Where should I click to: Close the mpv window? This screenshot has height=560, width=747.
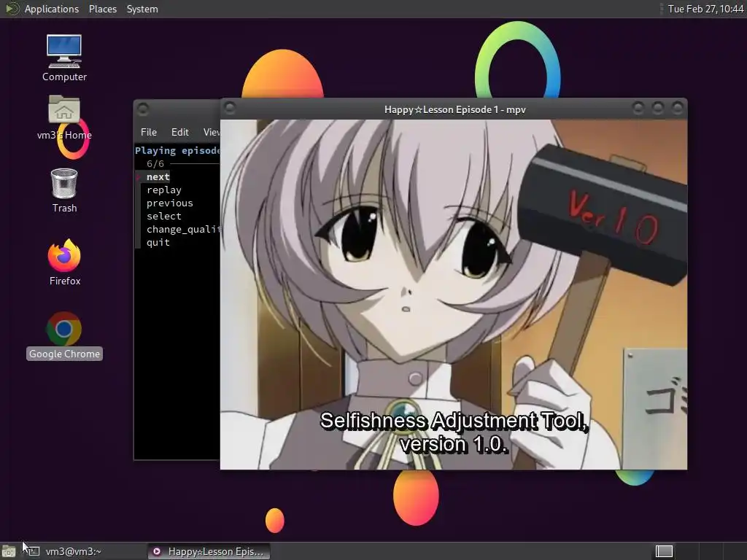click(x=677, y=109)
